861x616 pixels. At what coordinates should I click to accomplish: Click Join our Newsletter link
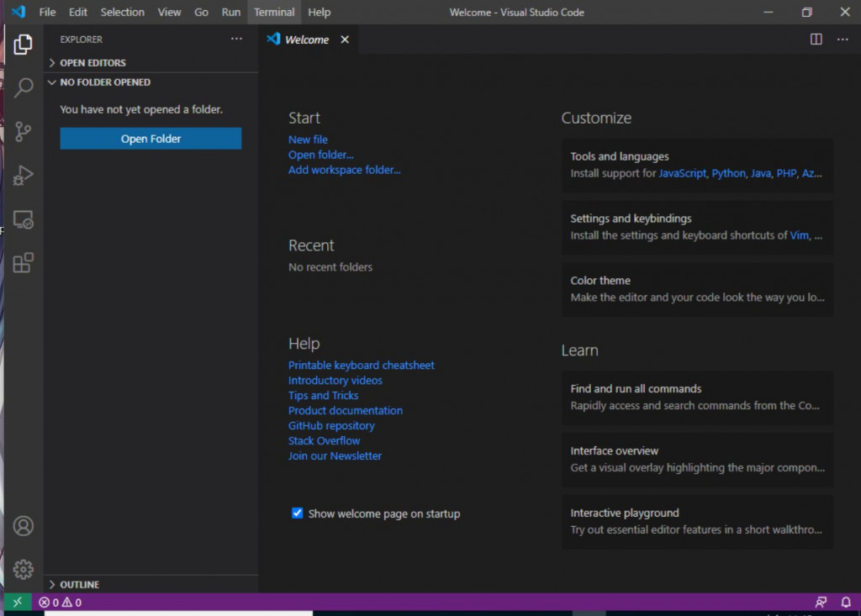pyautogui.click(x=335, y=455)
